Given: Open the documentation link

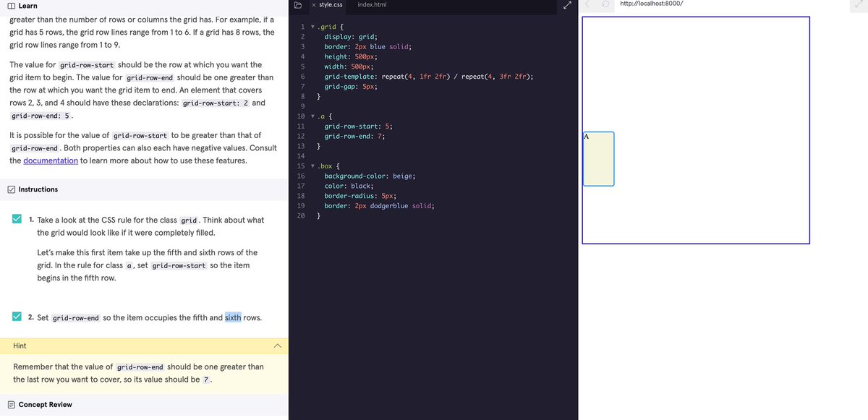Looking at the screenshot, I should (51, 160).
